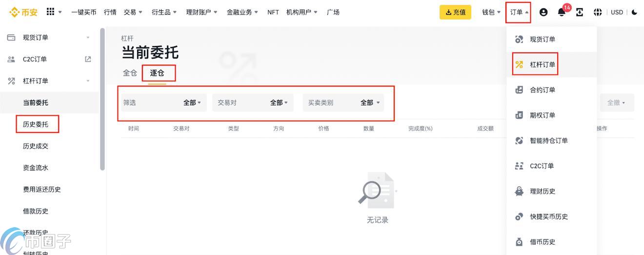
Task: Click the 合约订单 icon in dropdown menu
Action: click(519, 90)
